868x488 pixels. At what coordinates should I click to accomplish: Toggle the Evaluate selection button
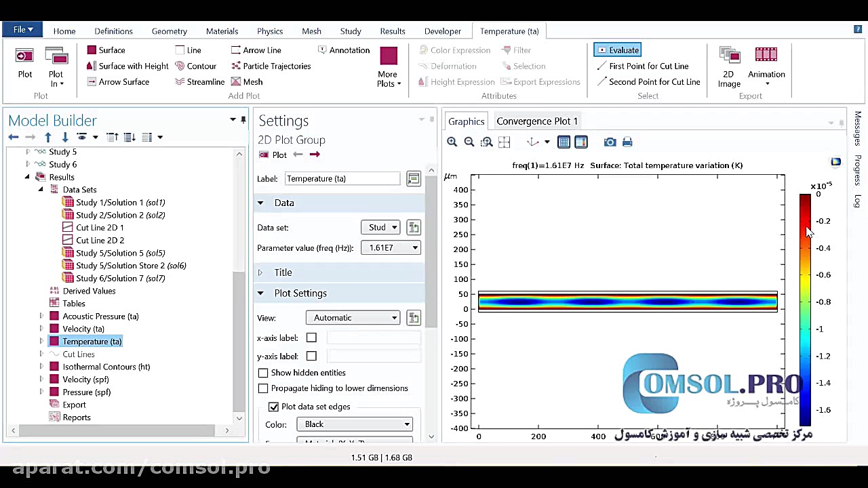click(617, 50)
